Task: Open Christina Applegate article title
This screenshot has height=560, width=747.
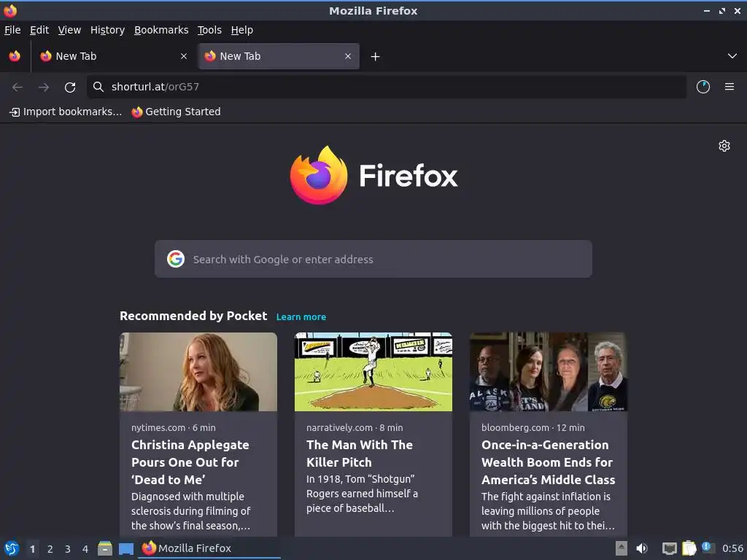Action: [190, 462]
